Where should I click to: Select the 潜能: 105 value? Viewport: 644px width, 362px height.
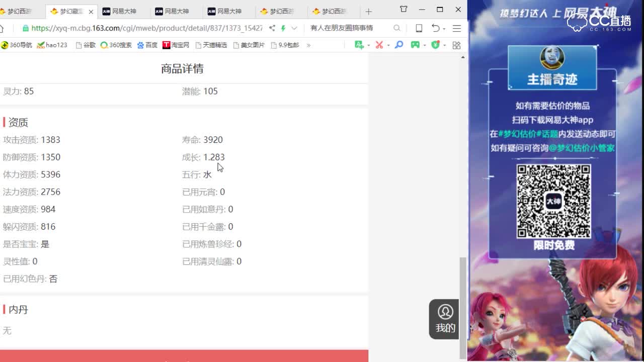(x=200, y=91)
